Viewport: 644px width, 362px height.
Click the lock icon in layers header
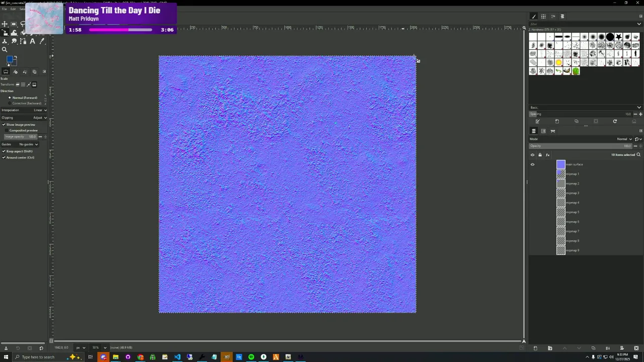540,155
